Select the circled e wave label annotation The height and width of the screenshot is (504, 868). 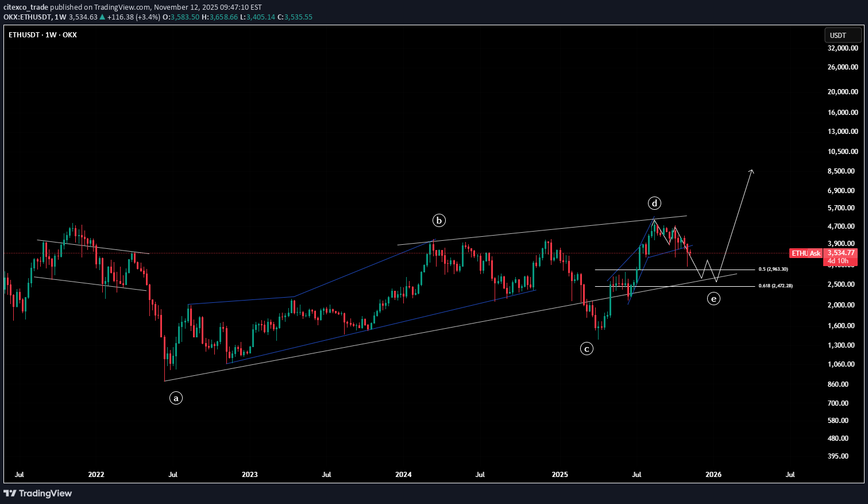pos(713,298)
